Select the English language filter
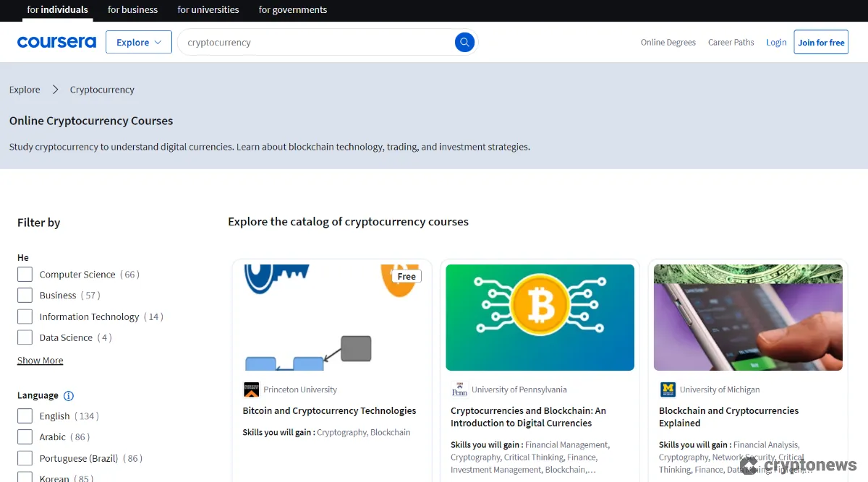 24,416
